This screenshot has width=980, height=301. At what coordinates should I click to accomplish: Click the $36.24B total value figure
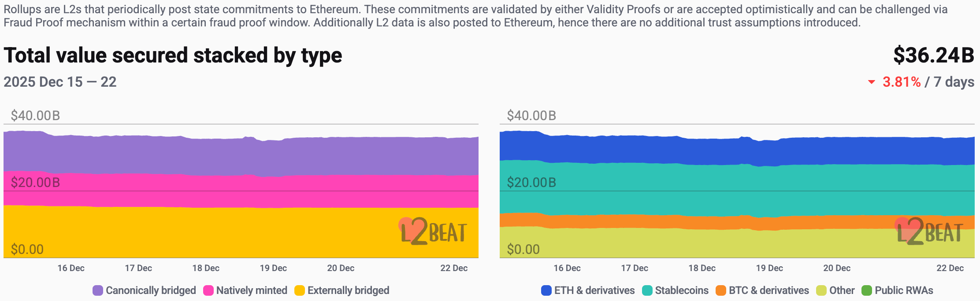click(933, 55)
